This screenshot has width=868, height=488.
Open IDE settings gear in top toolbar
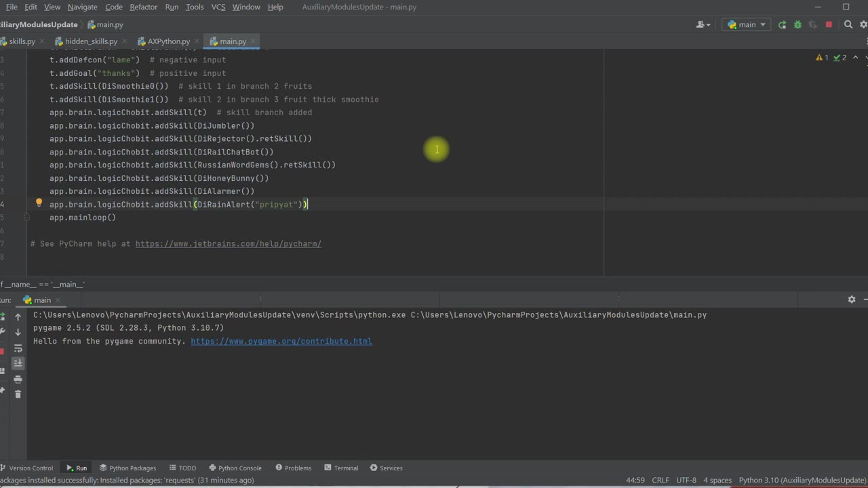point(863,24)
